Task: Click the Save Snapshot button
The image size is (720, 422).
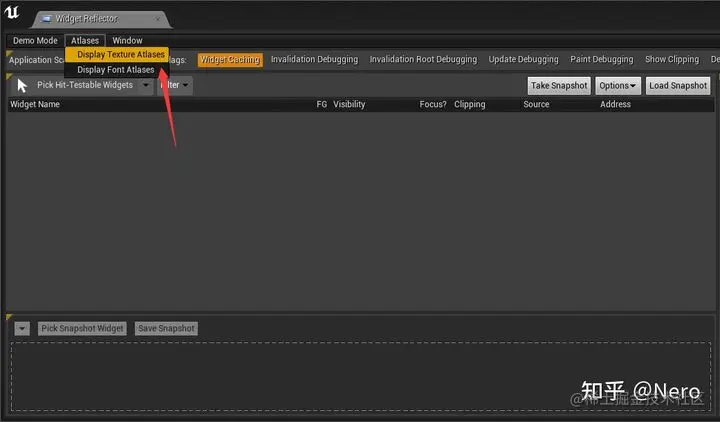Action: [166, 328]
